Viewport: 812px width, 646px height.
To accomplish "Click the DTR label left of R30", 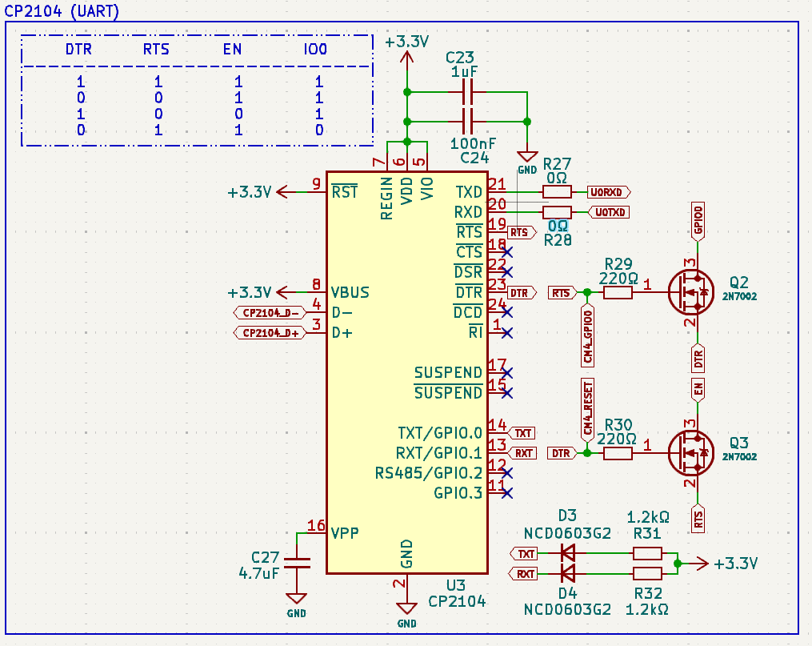I will [562, 453].
